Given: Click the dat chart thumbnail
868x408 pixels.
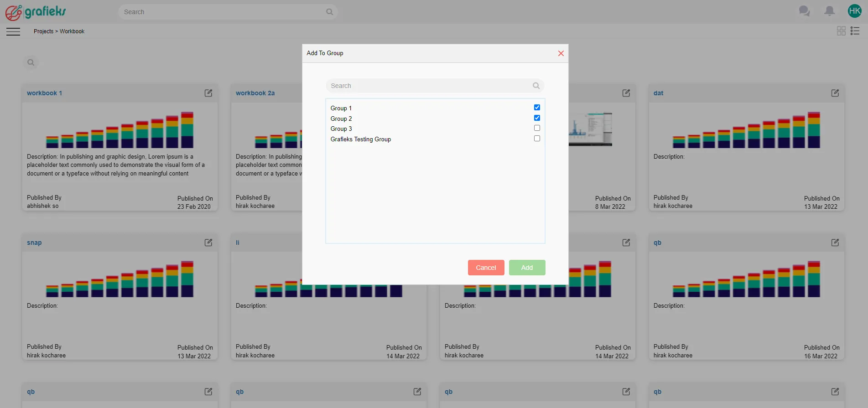Looking at the screenshot, I should [x=746, y=129].
